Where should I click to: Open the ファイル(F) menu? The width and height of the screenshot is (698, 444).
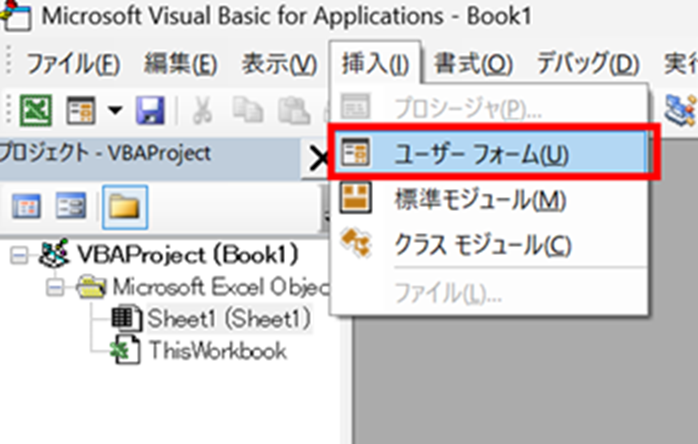(73, 64)
